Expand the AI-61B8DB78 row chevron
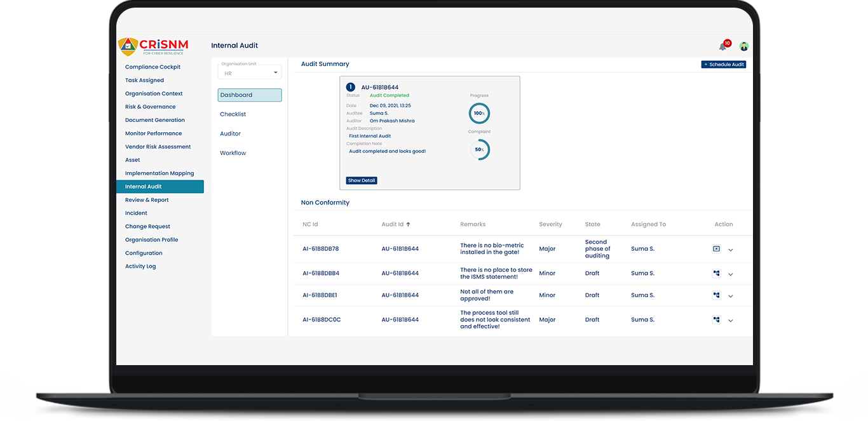 731,250
